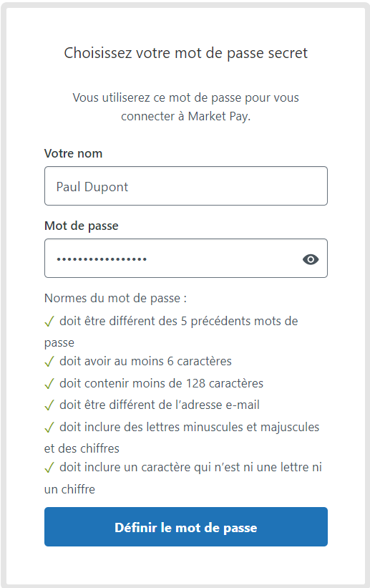
Task: Click the rule text 'doit être différent de l'adresse e-mail'
Action: click(x=160, y=405)
